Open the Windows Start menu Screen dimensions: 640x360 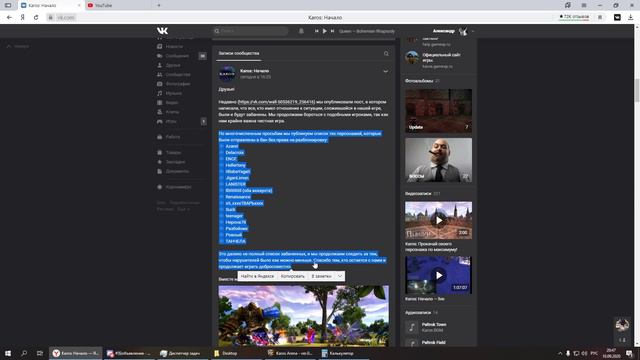pos(8,353)
